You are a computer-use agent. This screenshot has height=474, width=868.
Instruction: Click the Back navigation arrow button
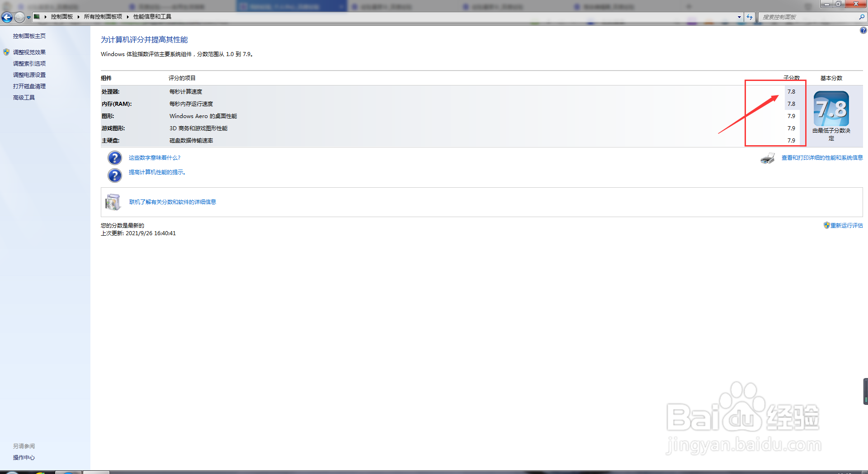click(x=7, y=17)
